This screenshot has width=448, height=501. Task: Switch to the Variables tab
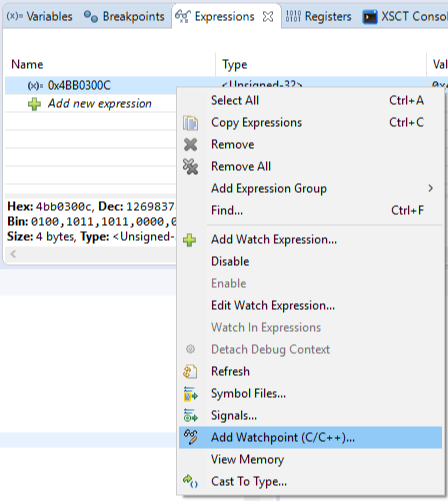39,16
